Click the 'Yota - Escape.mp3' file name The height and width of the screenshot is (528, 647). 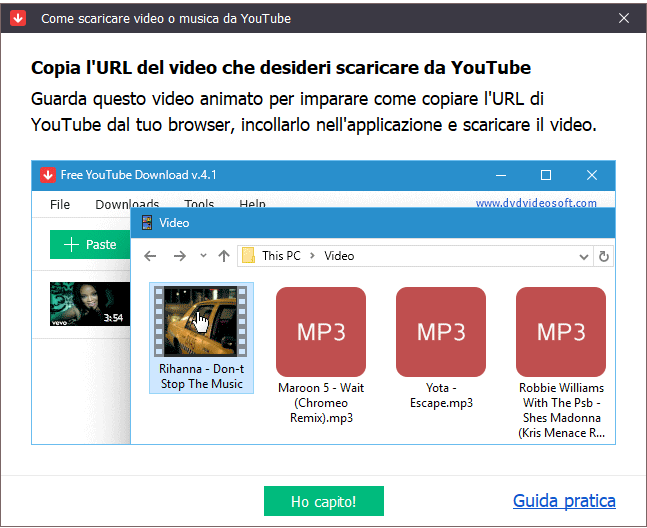click(441, 395)
